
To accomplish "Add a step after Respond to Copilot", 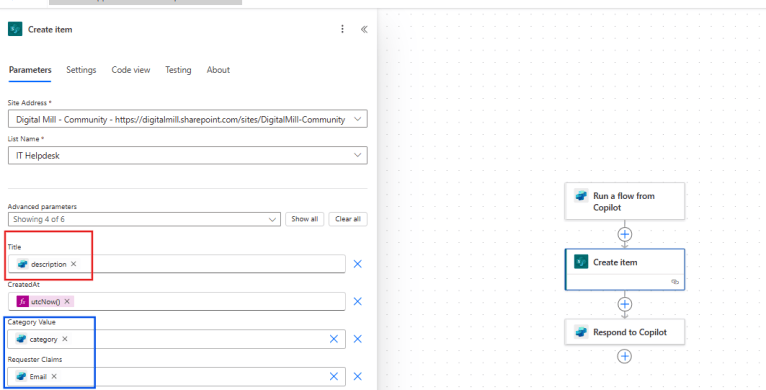I will coord(624,356).
